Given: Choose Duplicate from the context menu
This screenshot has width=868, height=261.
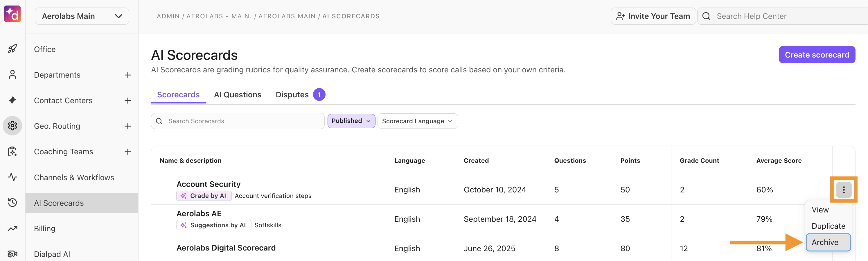Looking at the screenshot, I should [828, 226].
